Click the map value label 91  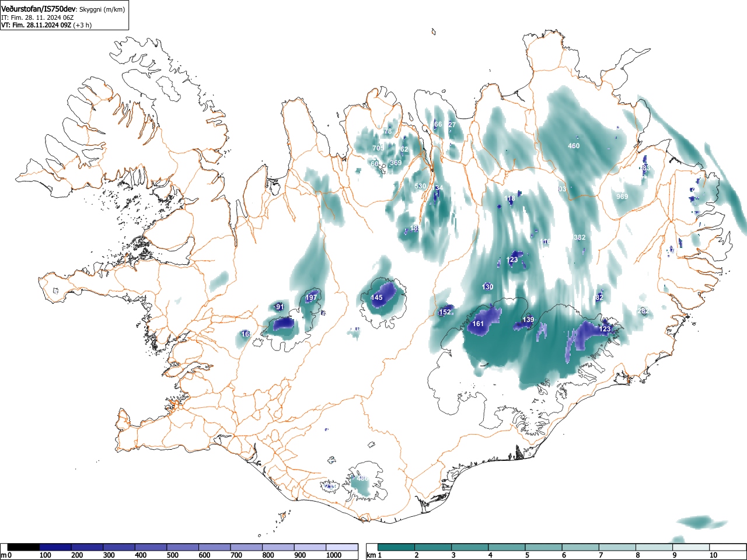tap(280, 307)
